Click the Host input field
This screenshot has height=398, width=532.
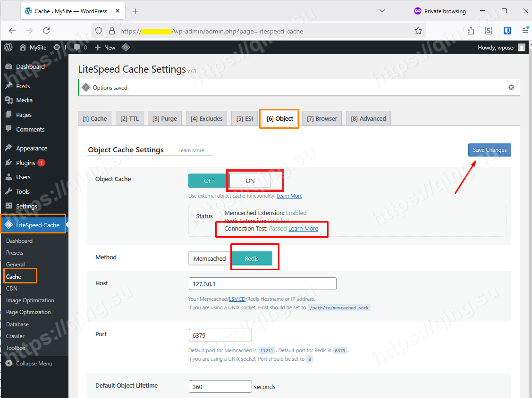262,284
